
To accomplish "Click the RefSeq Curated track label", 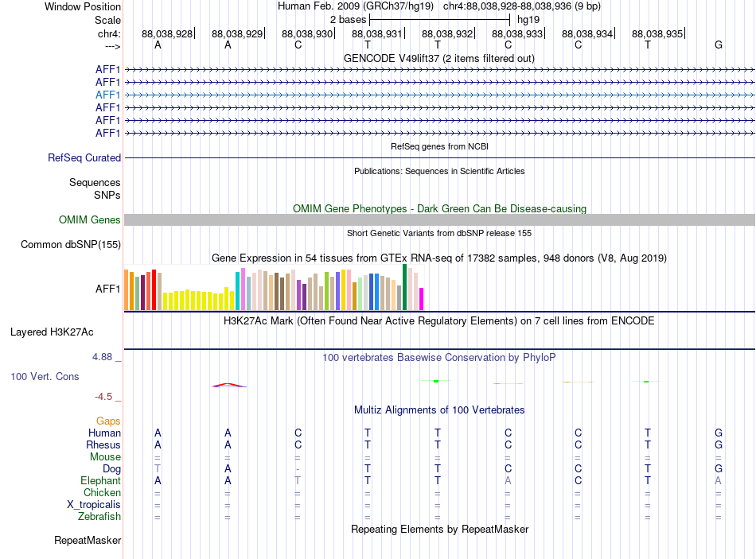I will click(84, 158).
